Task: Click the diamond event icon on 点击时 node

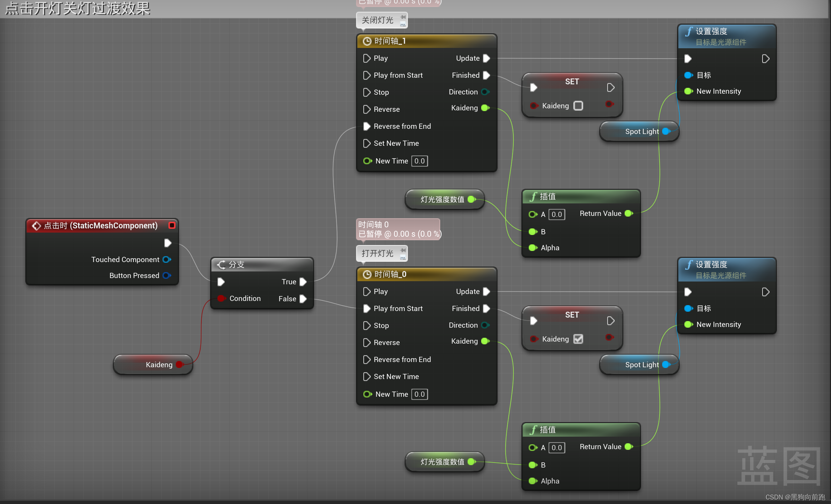Action: [36, 226]
